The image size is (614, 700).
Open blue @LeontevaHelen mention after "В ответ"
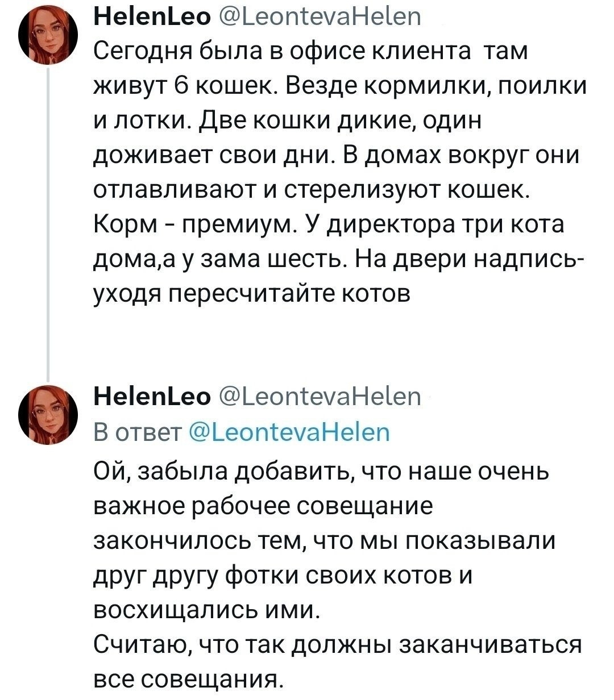[x=289, y=434]
